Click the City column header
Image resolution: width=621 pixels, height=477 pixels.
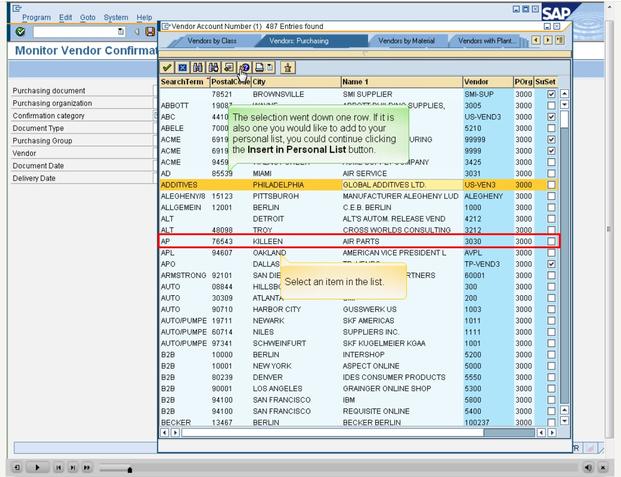[296, 82]
